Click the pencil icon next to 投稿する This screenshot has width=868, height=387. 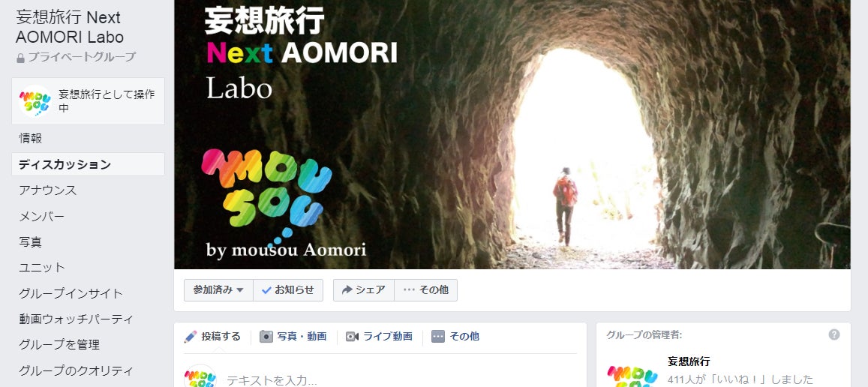pyautogui.click(x=191, y=337)
